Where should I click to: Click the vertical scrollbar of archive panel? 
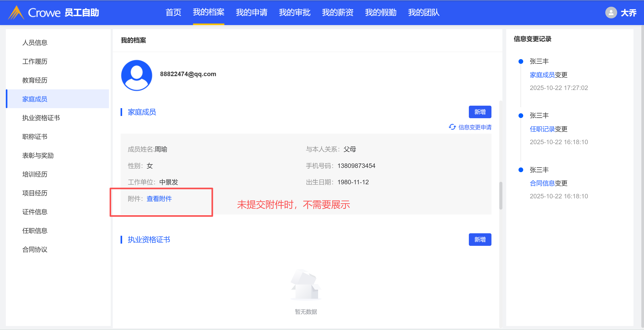[x=500, y=196]
